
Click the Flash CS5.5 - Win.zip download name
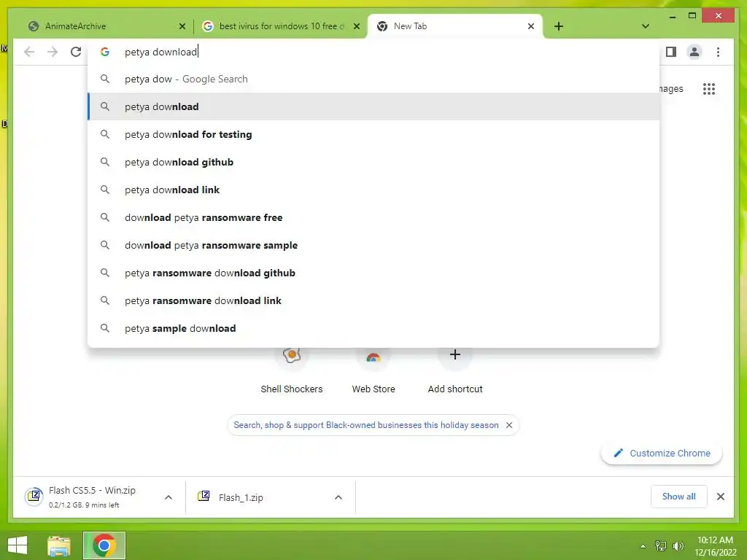92,491
